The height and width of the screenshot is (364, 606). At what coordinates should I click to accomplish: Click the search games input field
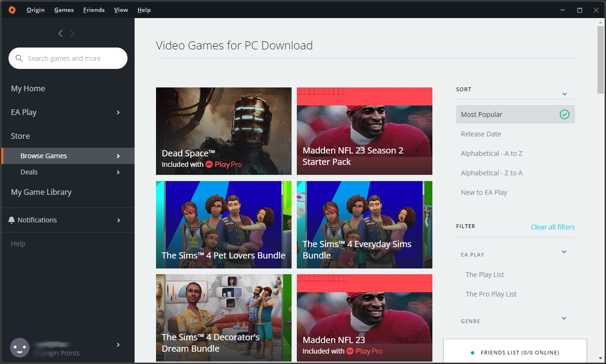pyautogui.click(x=68, y=58)
